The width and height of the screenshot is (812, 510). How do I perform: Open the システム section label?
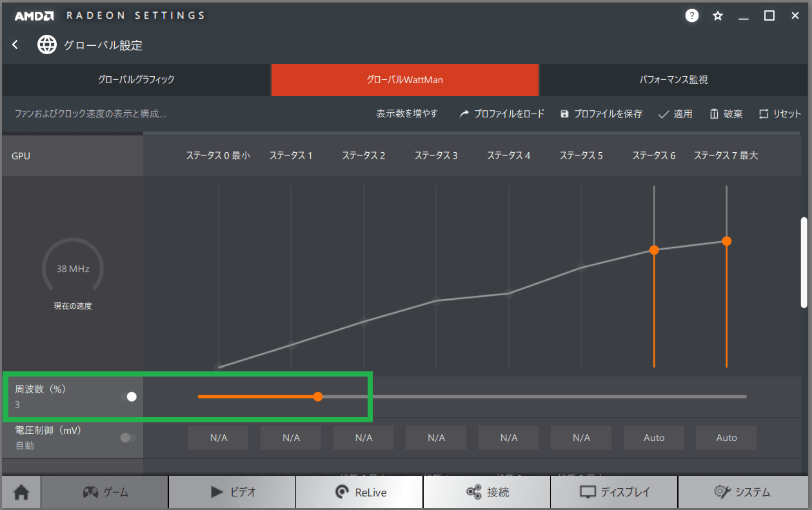(x=753, y=493)
